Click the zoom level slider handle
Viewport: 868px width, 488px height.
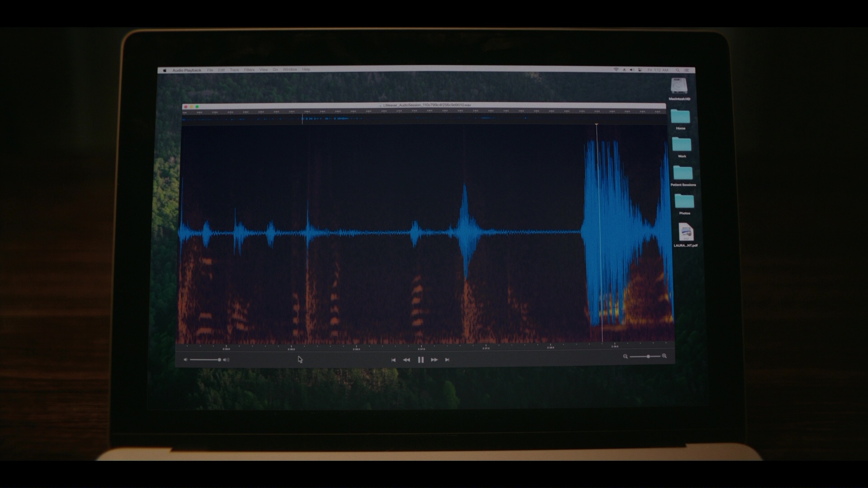click(x=648, y=357)
